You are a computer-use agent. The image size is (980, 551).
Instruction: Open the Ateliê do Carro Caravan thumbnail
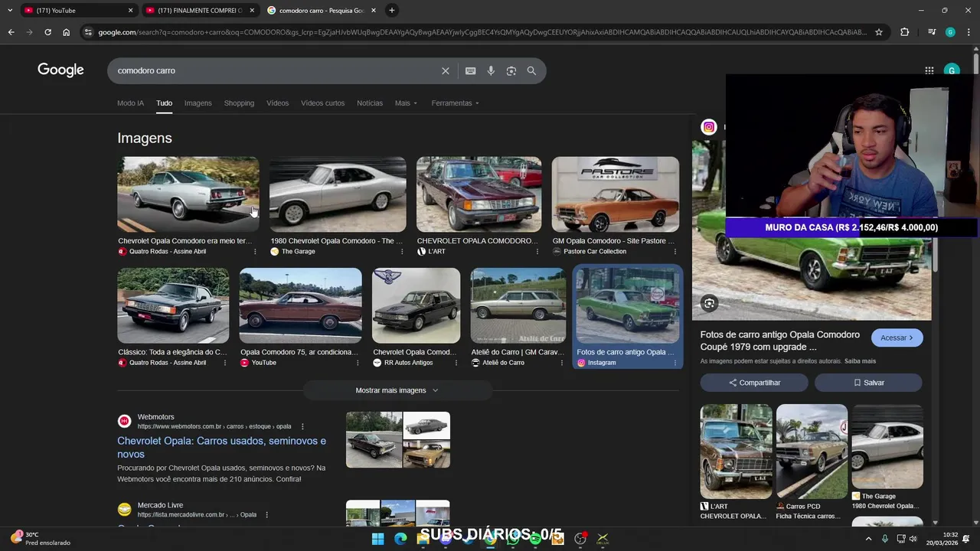point(518,305)
